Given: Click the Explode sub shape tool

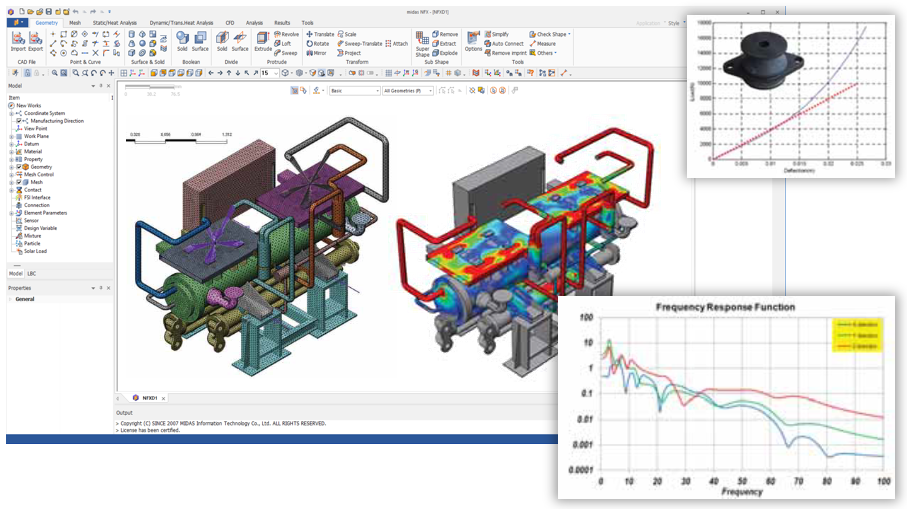Looking at the screenshot, I should [x=445, y=53].
